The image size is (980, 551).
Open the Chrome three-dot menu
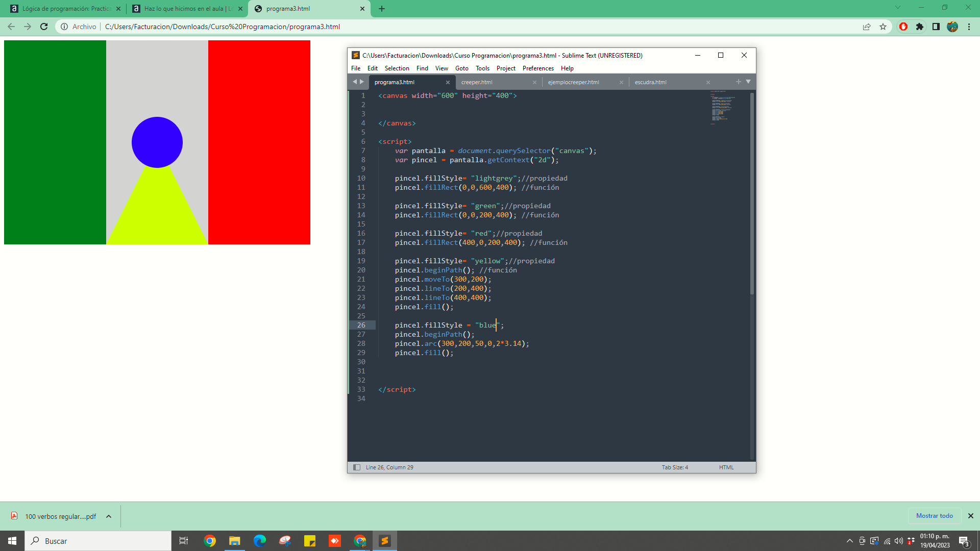[x=969, y=27]
